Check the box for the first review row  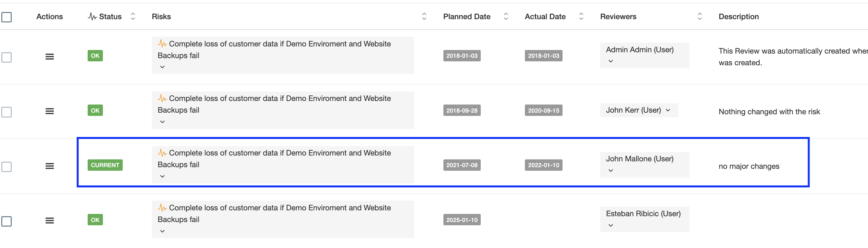pyautogui.click(x=6, y=57)
